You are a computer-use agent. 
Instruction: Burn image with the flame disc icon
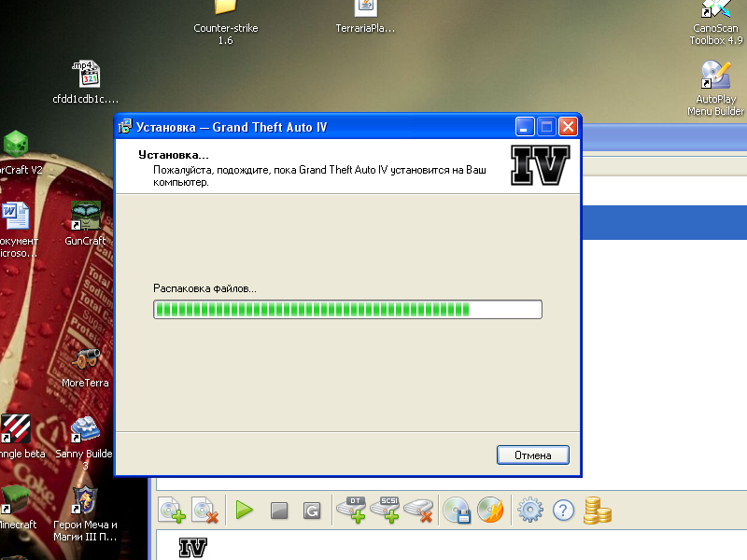point(490,510)
